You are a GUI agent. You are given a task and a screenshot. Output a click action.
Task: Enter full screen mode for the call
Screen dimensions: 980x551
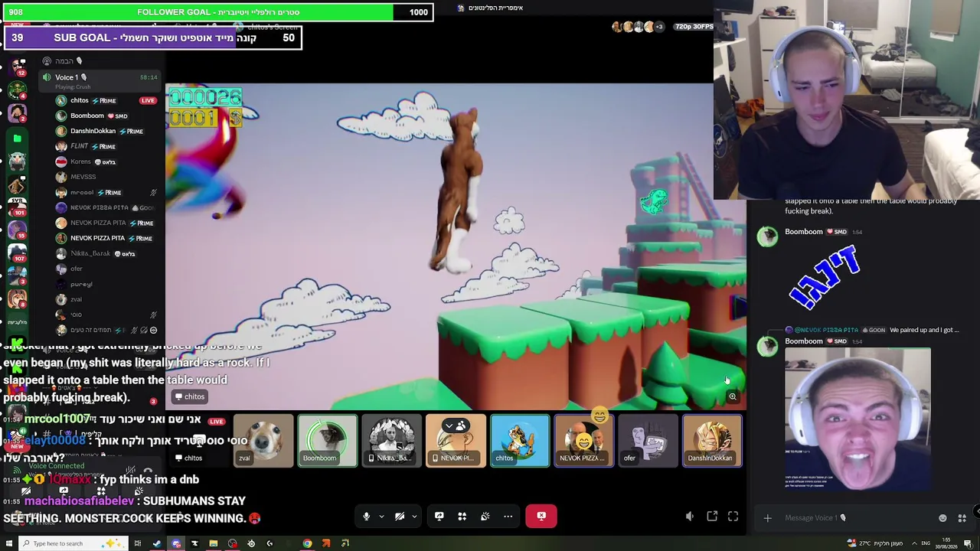point(733,517)
